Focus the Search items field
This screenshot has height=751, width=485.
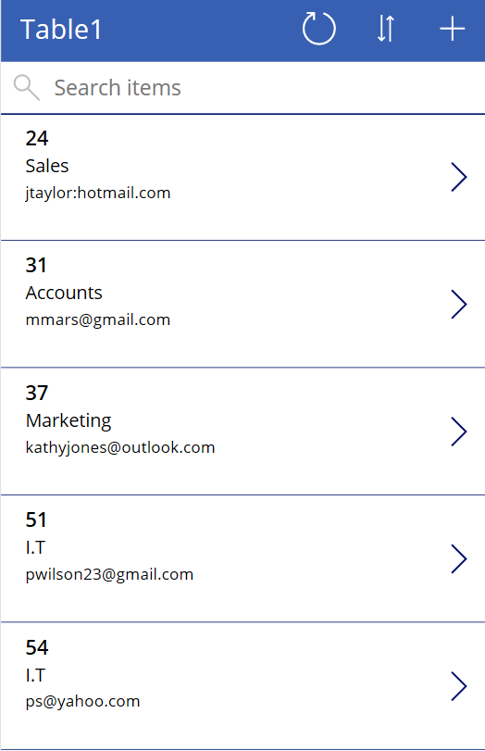[x=242, y=88]
